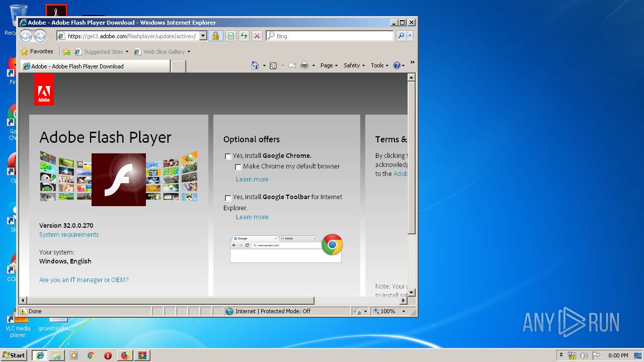Click the horizontal scrollbar thumb
The width and height of the screenshot is (644, 362).
[x=171, y=301]
